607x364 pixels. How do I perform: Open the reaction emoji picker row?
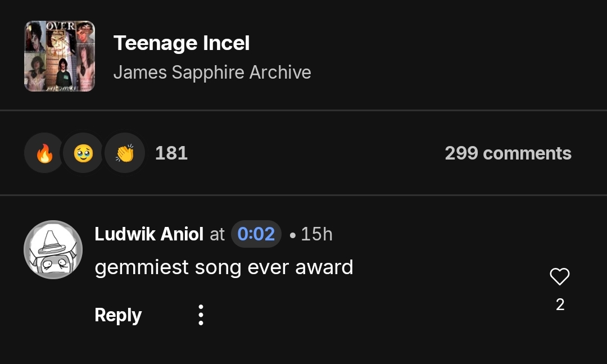click(84, 152)
